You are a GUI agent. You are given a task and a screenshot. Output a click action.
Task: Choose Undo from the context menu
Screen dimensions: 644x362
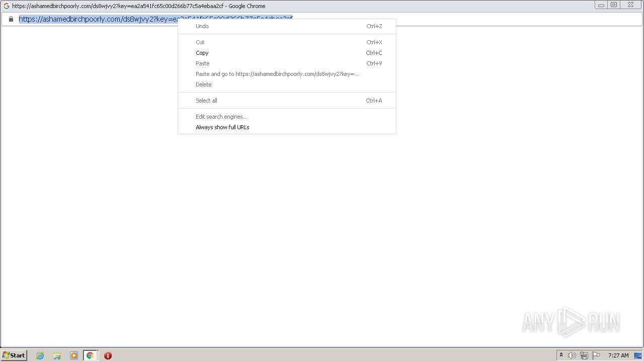click(287, 26)
